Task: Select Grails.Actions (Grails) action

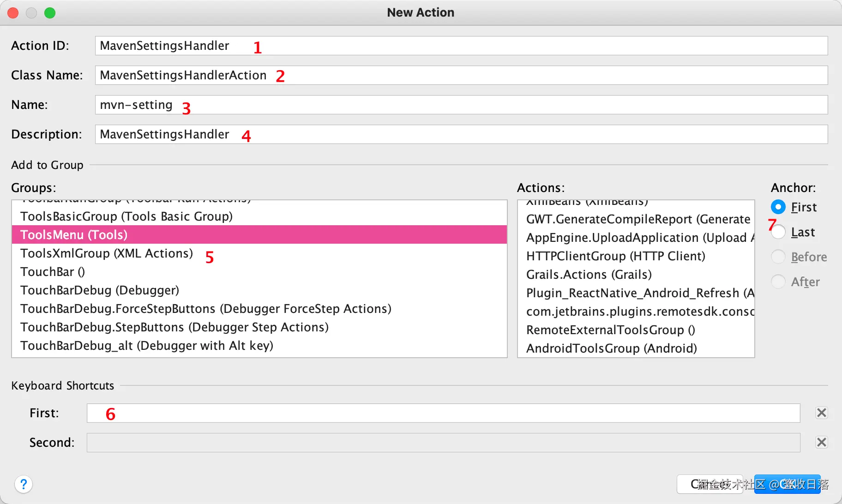Action: [589, 275]
